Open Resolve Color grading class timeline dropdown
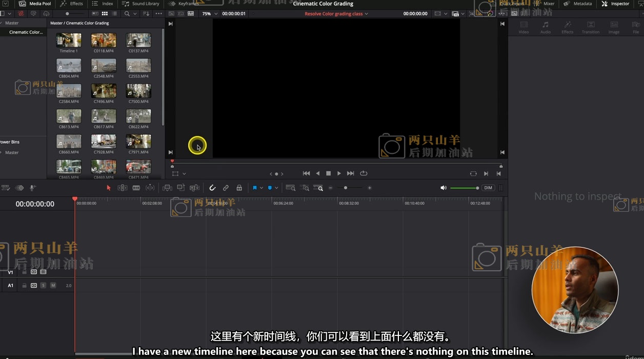 pyautogui.click(x=336, y=14)
